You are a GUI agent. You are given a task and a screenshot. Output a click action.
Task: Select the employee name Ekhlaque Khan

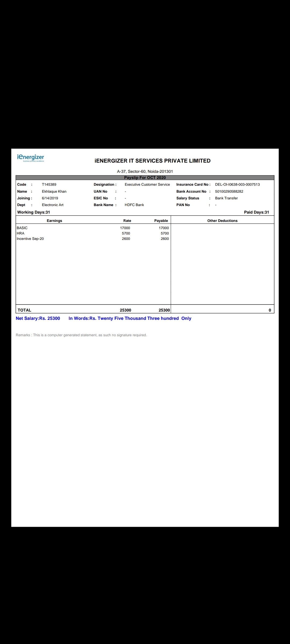pos(54,192)
